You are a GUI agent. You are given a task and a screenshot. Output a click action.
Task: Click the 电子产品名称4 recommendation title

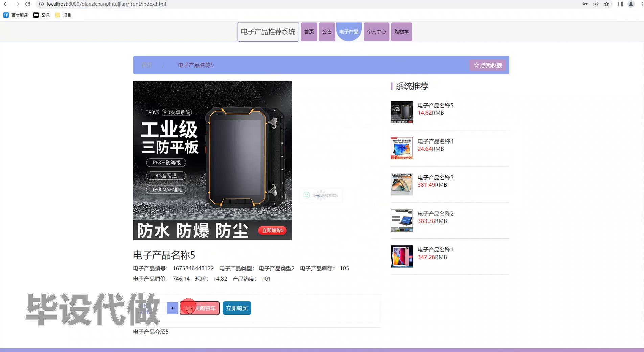[435, 141]
